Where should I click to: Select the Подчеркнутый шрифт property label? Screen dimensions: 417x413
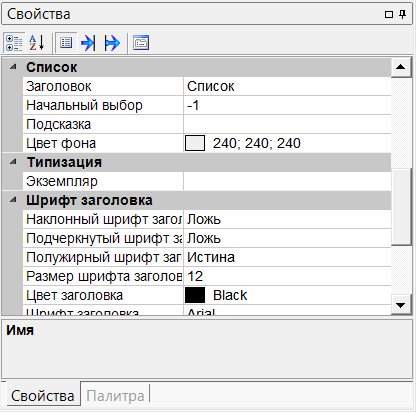[x=103, y=238]
